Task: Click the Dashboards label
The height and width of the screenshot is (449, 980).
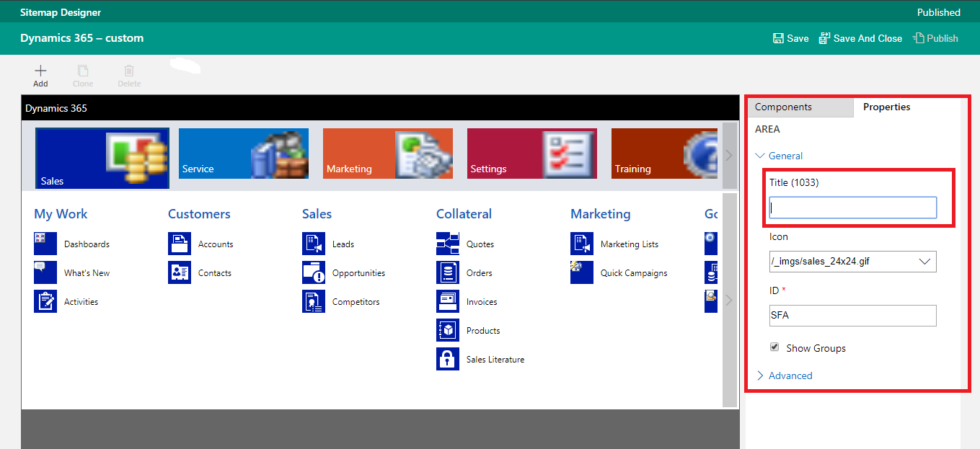Action: click(x=87, y=244)
